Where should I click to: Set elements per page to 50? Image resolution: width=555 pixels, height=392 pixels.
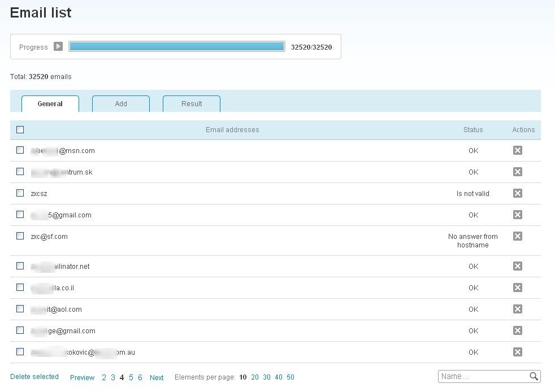(x=290, y=377)
